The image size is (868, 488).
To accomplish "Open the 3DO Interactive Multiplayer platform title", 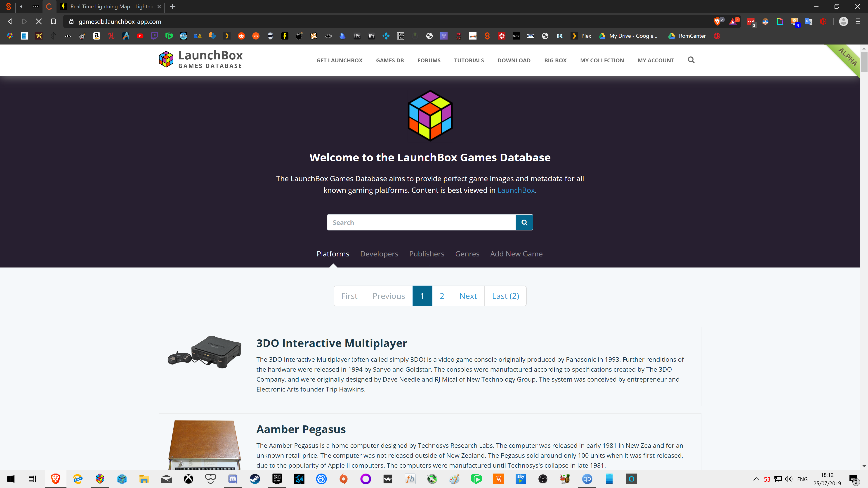I will [x=332, y=343].
